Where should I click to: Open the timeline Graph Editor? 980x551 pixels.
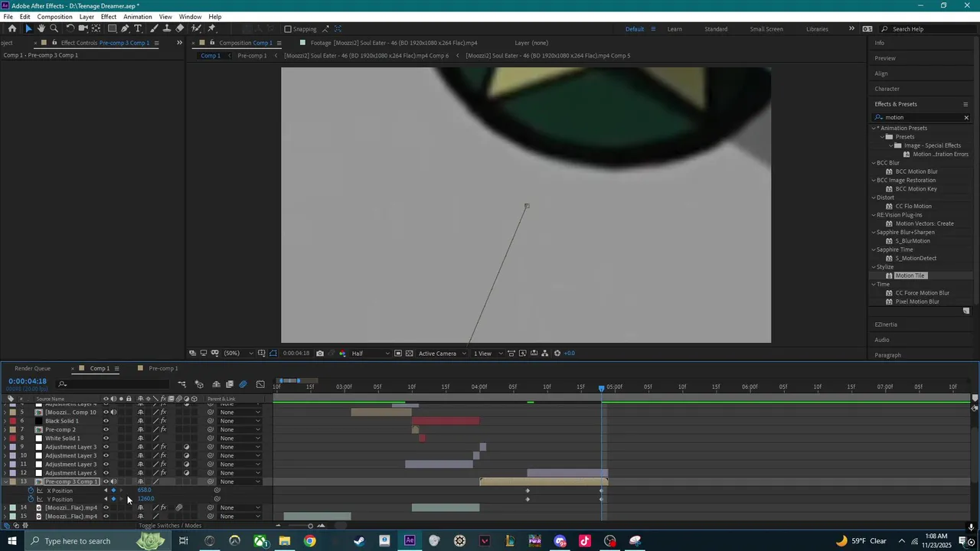[260, 384]
